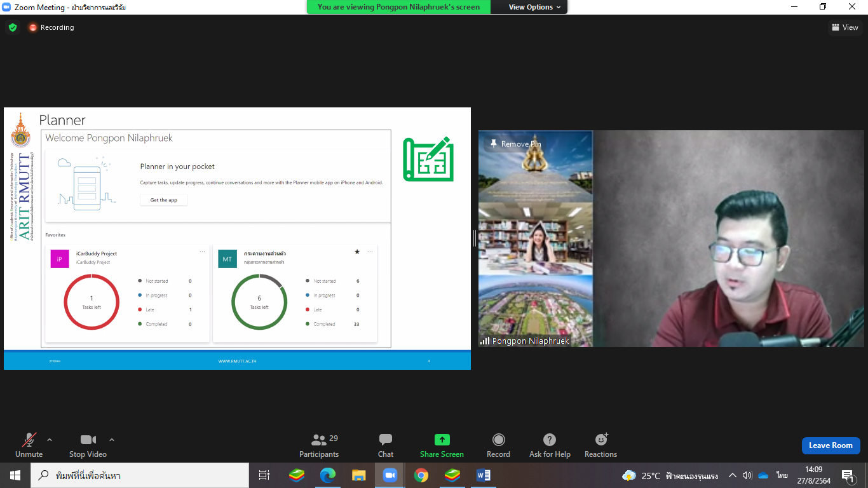The height and width of the screenshot is (488, 868).
Task: Click the Unmute microphone icon
Action: click(29, 440)
